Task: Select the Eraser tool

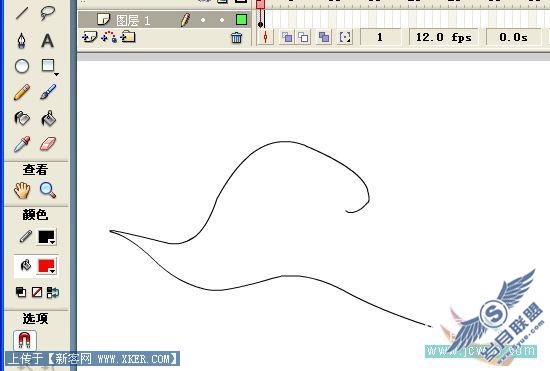Action: coord(48,144)
